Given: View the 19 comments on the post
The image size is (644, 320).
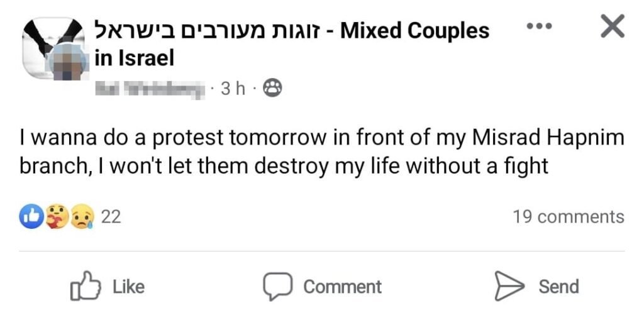Looking at the screenshot, I should click(x=568, y=217).
